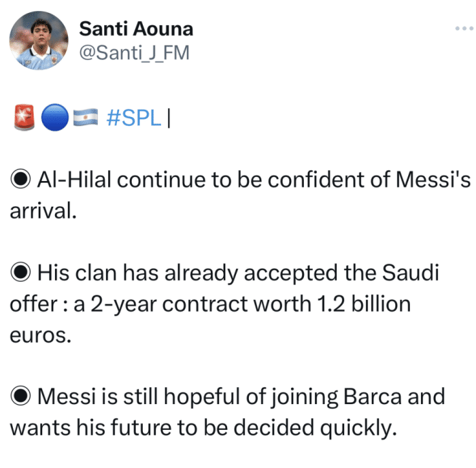The height and width of the screenshot is (468, 476).
Task: Click Santi Aouna's profile avatar photo
Action: 39,41
